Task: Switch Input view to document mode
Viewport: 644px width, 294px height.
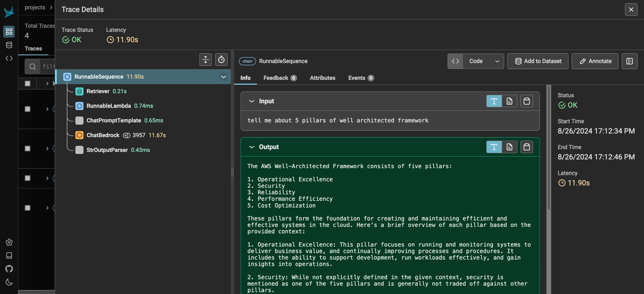Action: point(509,101)
